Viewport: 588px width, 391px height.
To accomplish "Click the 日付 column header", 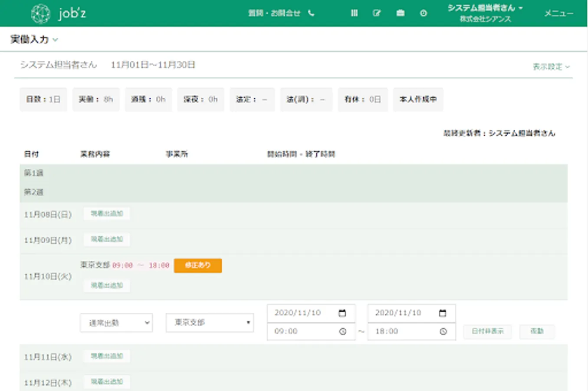I will (31, 154).
